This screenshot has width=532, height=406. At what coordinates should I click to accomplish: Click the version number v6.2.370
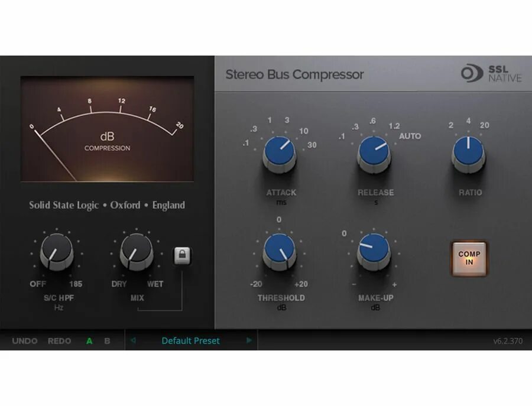tap(508, 341)
